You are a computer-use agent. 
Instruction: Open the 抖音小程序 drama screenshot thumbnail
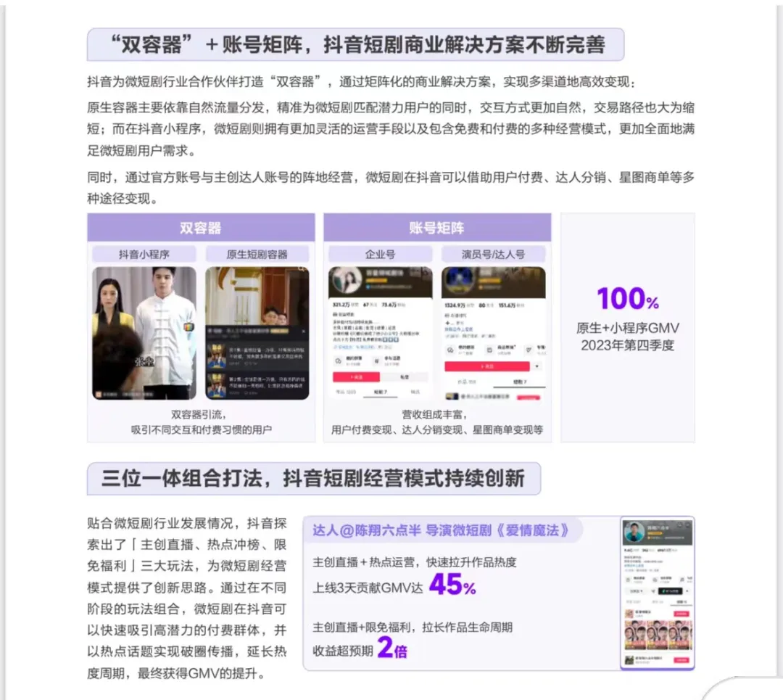[x=144, y=333]
